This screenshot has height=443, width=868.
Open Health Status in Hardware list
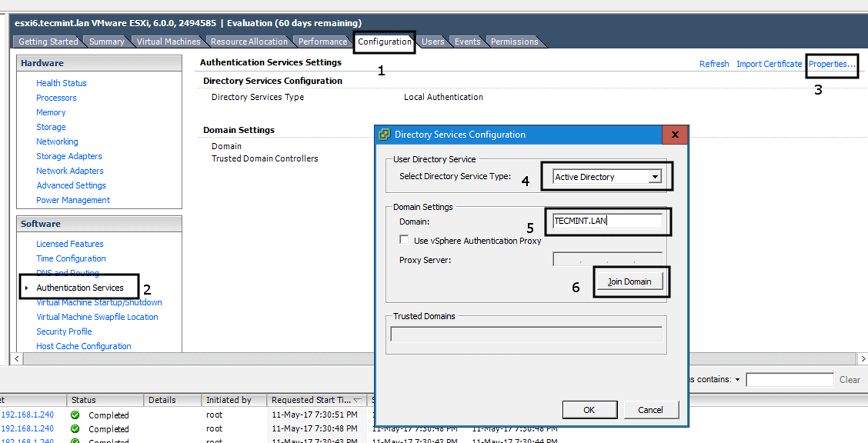[x=61, y=83]
